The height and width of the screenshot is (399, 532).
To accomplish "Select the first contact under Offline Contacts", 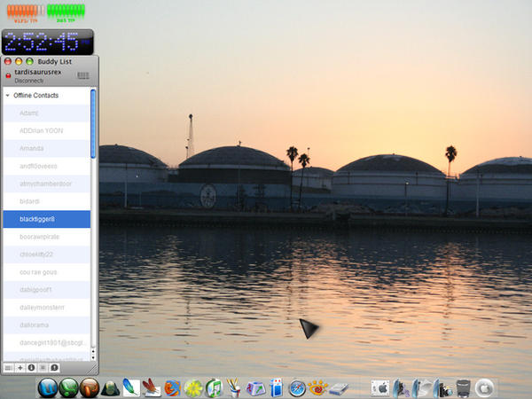I will click(x=47, y=113).
